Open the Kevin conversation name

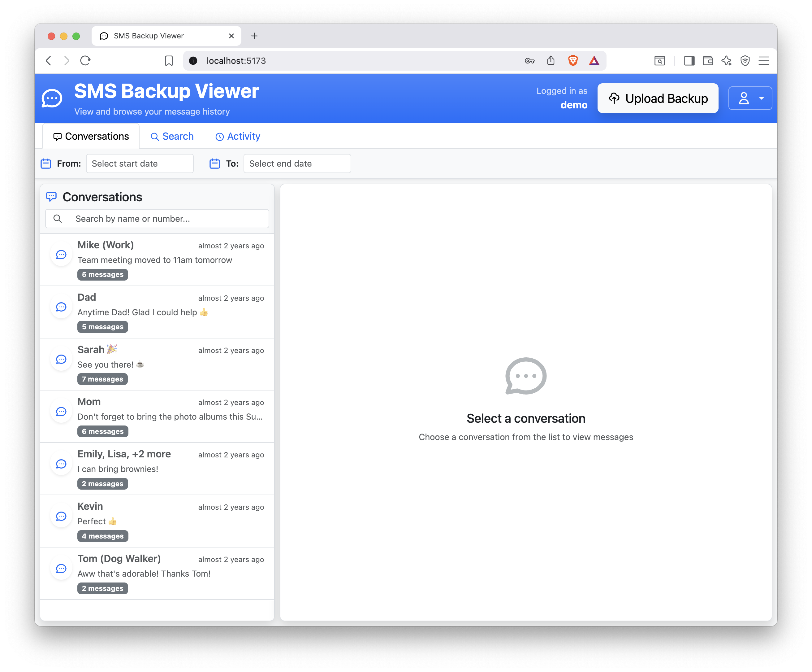click(90, 506)
